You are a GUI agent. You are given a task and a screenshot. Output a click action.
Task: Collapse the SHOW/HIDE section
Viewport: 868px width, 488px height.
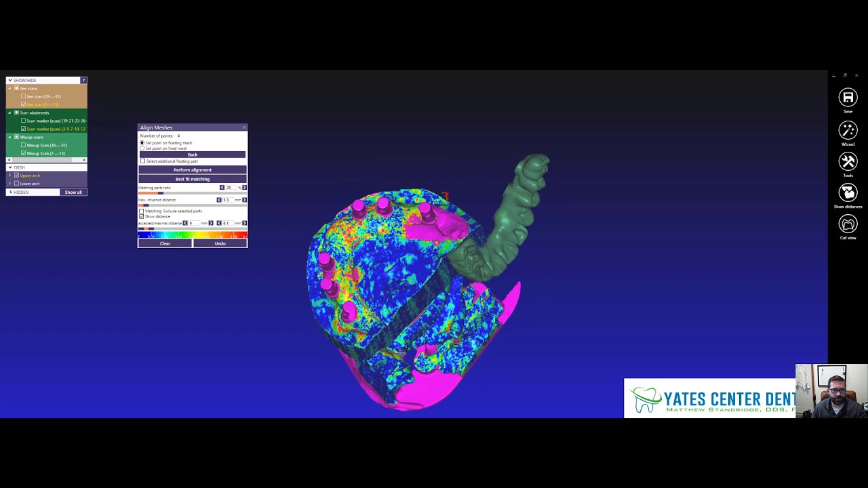pyautogui.click(x=10, y=81)
